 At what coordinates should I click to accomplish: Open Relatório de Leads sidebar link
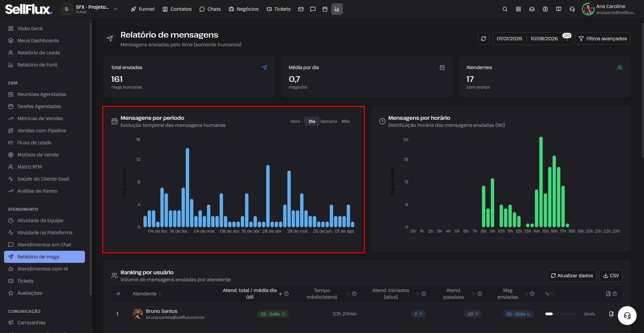(45, 53)
